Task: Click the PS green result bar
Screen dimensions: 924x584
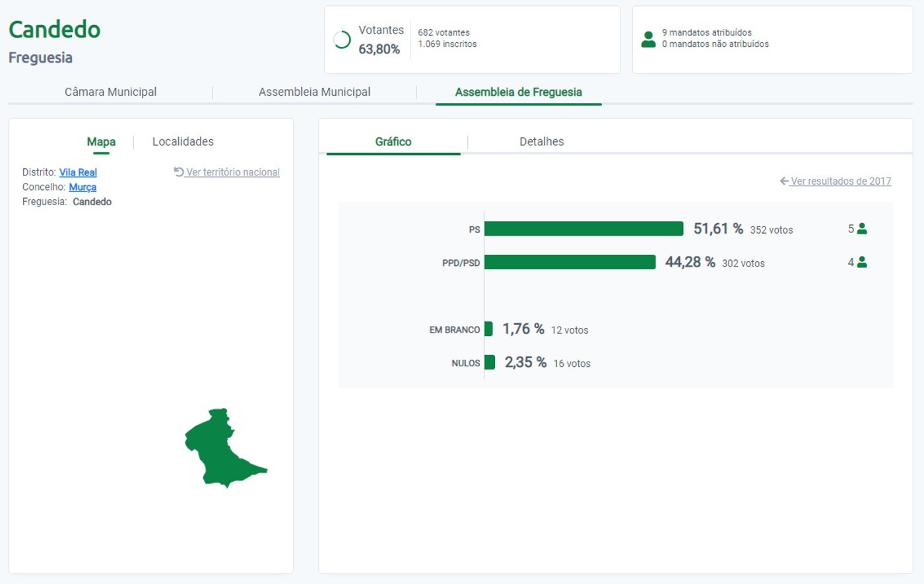Action: 583,229
